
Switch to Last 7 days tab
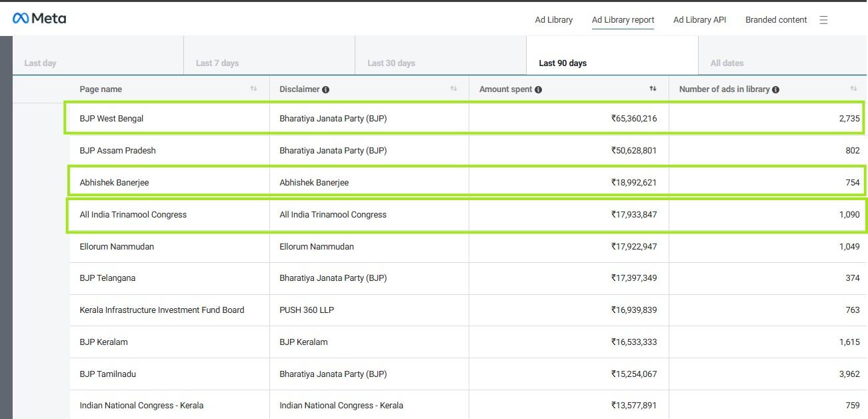point(217,63)
